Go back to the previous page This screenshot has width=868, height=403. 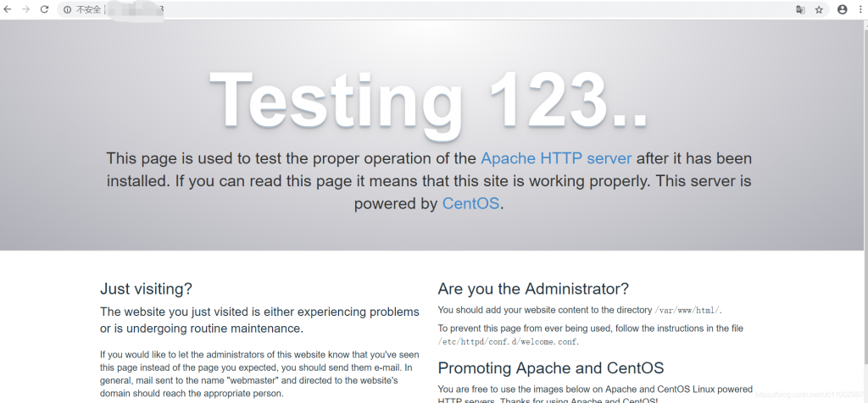[x=8, y=9]
